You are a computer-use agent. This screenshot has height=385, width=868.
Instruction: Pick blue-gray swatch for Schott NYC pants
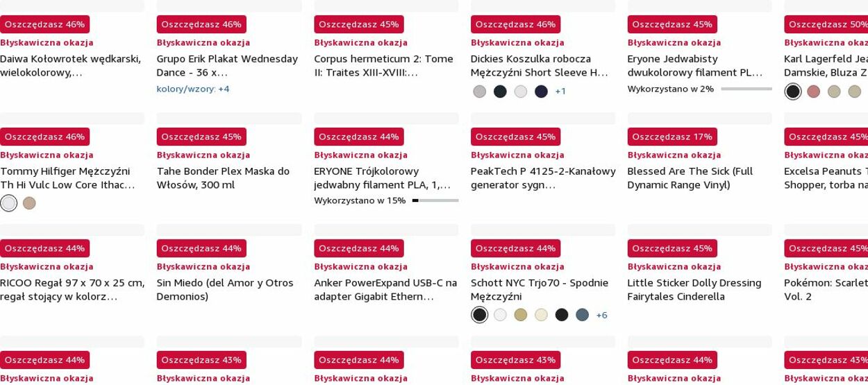coord(582,315)
